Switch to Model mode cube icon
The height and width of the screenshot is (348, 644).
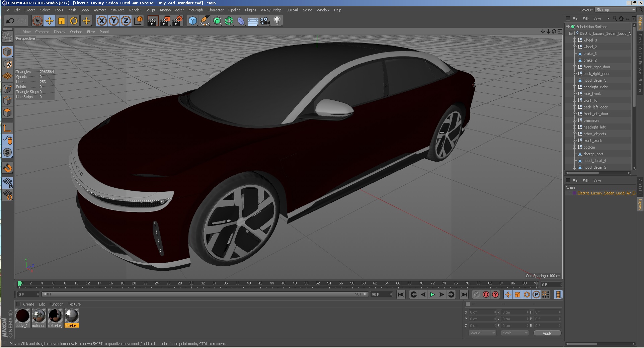(x=7, y=52)
